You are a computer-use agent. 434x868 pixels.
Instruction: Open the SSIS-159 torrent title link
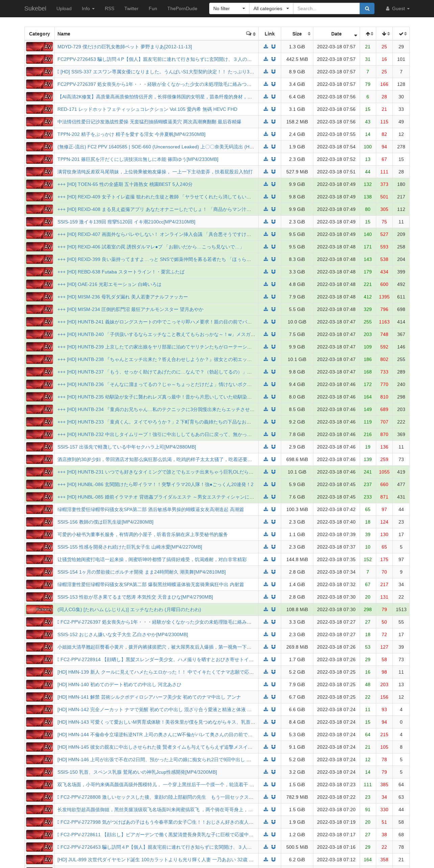coord(126,222)
